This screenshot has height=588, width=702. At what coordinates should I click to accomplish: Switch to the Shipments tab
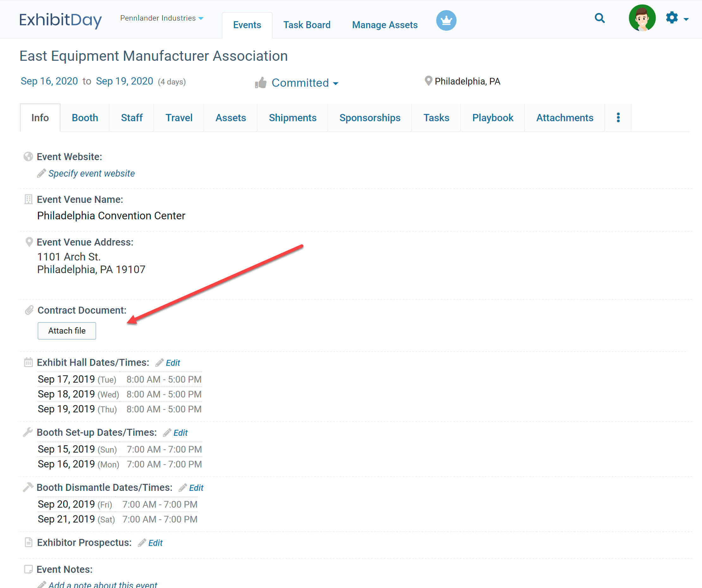tap(293, 118)
